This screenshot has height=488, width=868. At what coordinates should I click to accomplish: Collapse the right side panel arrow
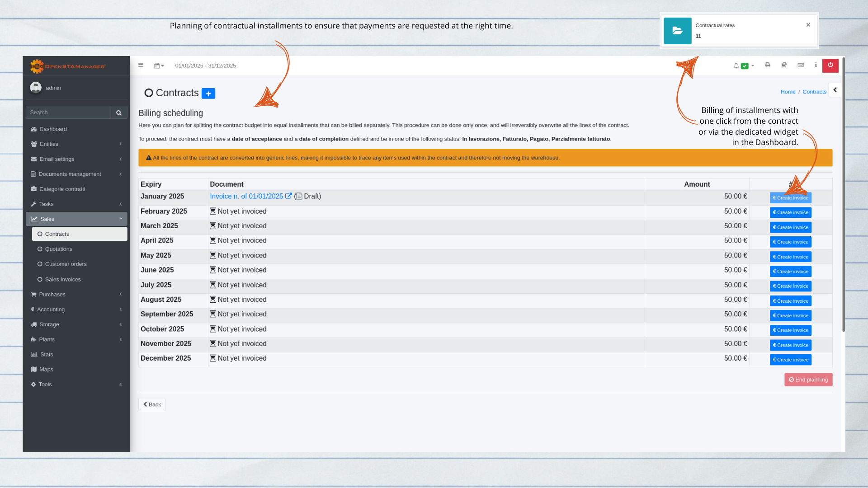[835, 90]
